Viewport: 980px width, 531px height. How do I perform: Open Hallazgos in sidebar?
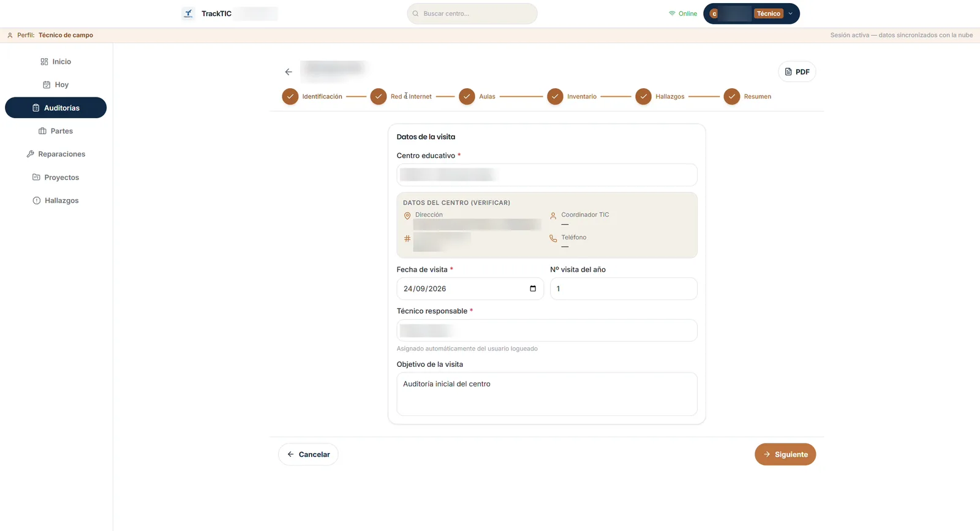(56, 201)
